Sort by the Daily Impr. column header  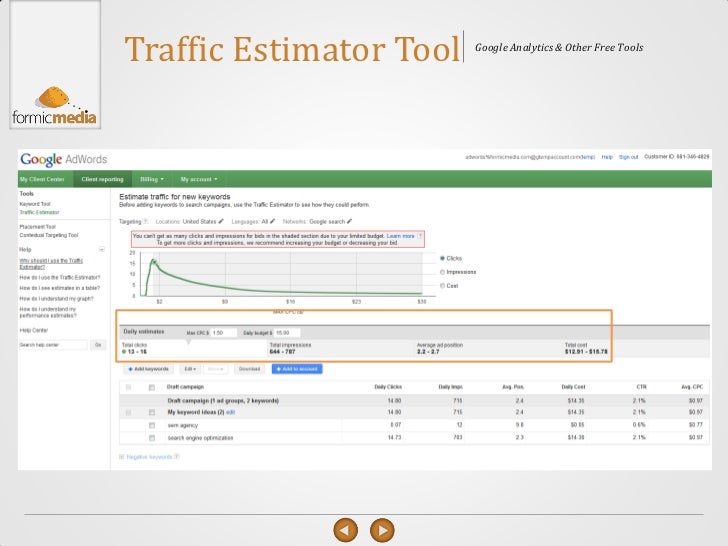point(450,387)
